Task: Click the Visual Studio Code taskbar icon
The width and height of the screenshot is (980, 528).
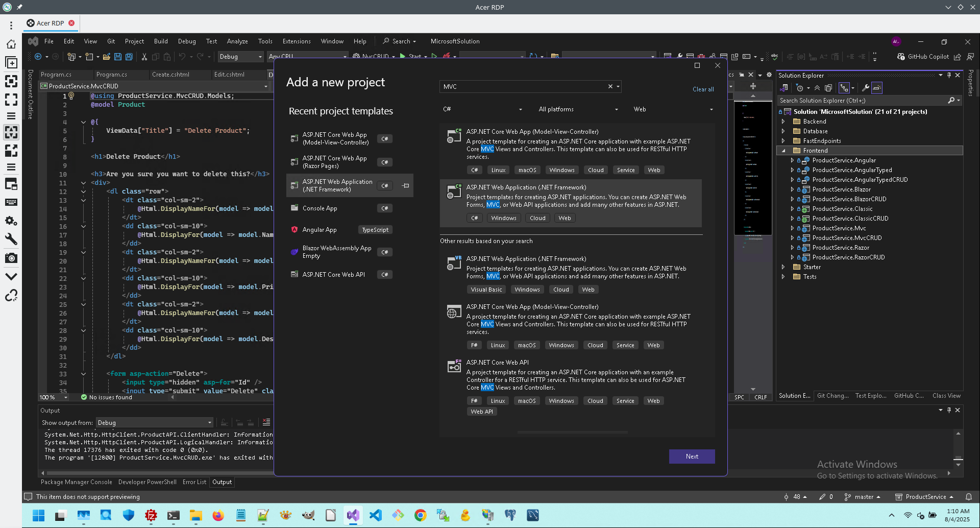Action: click(375, 515)
